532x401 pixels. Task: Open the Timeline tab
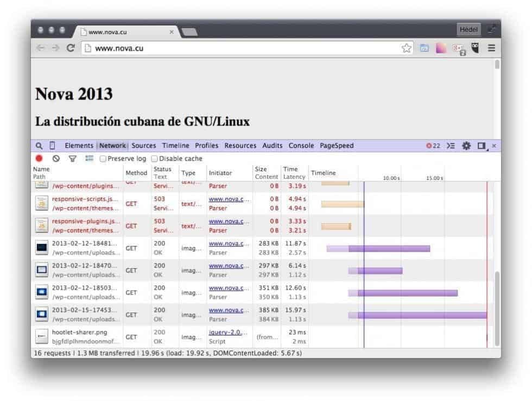tap(175, 146)
